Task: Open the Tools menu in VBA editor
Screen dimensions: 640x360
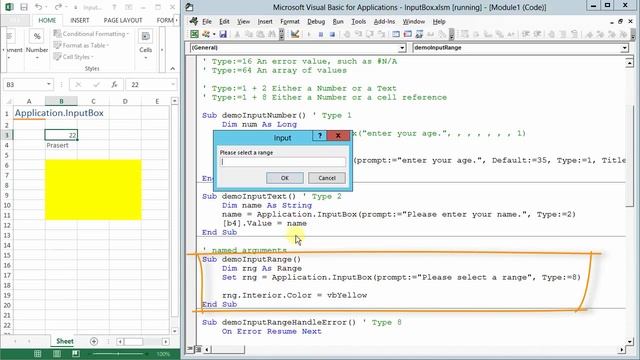Action: (358, 22)
